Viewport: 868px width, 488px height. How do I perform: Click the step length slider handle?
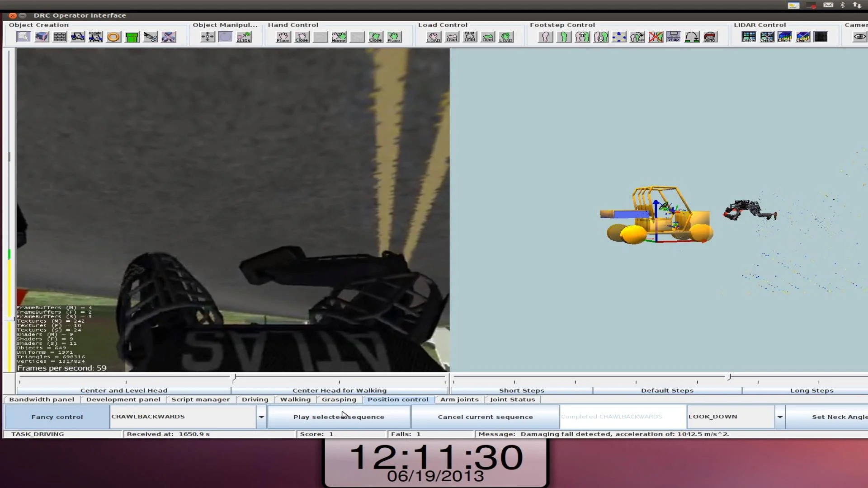(x=729, y=377)
